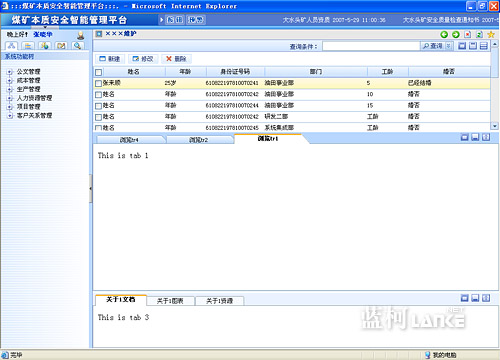Select the 公文管理 tree label

pyautogui.click(x=28, y=72)
